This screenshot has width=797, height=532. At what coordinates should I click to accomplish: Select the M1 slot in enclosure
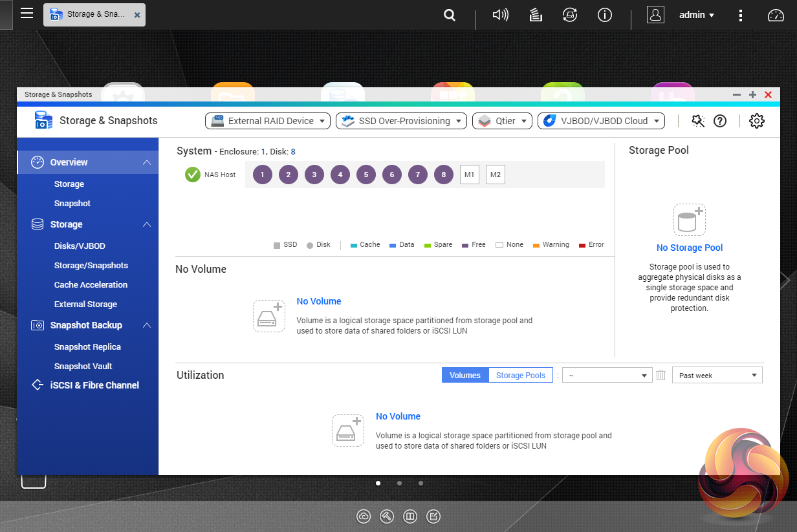coord(470,175)
